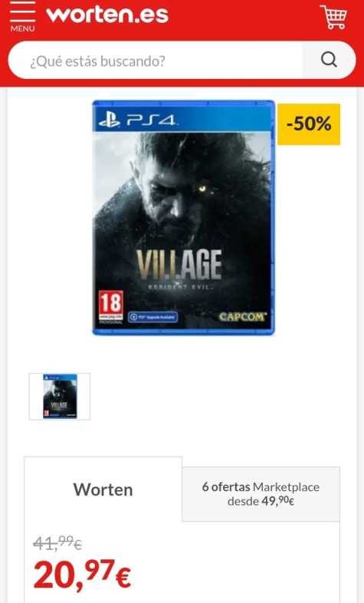The width and height of the screenshot is (364, 603).
Task: Open the shopping cart
Action: [333, 17]
